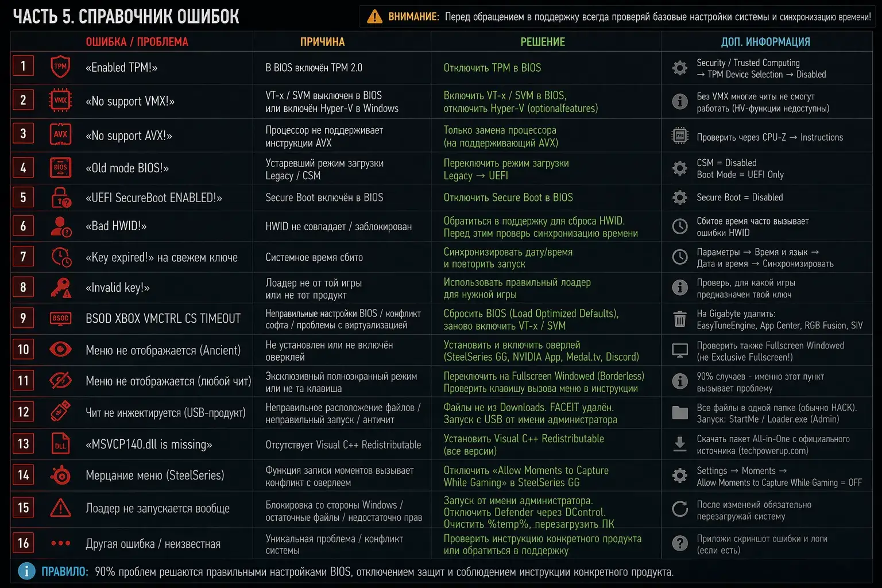Click the circular refresh icon in row 15
Screen dimensions: 882x588
click(680, 509)
